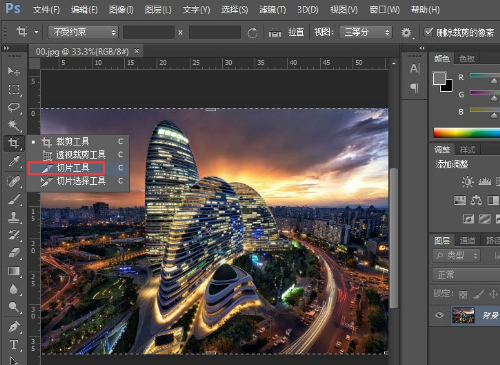The image size is (500, 365).
Task: Select the Dodge tool
Action: [x=14, y=307]
